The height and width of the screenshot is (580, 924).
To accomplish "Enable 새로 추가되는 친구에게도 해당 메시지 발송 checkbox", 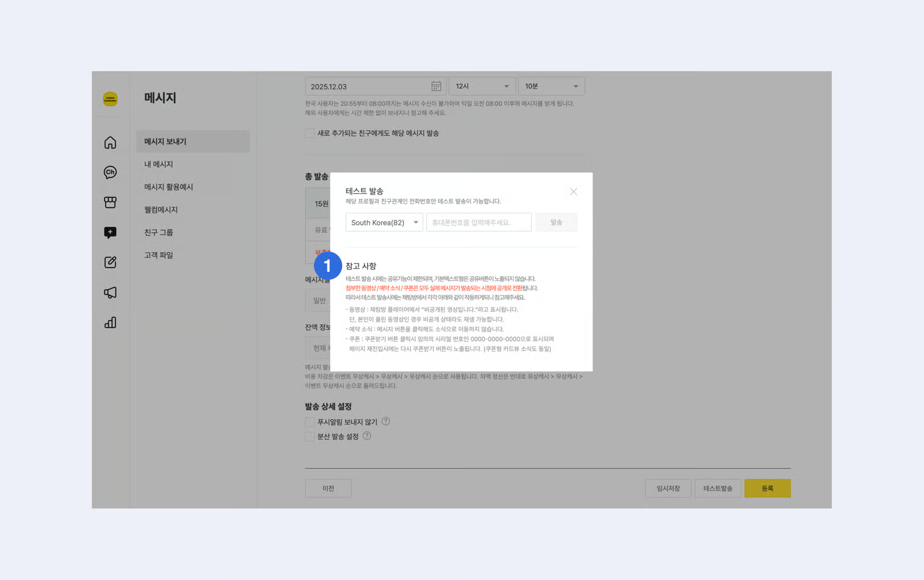I will [x=310, y=133].
